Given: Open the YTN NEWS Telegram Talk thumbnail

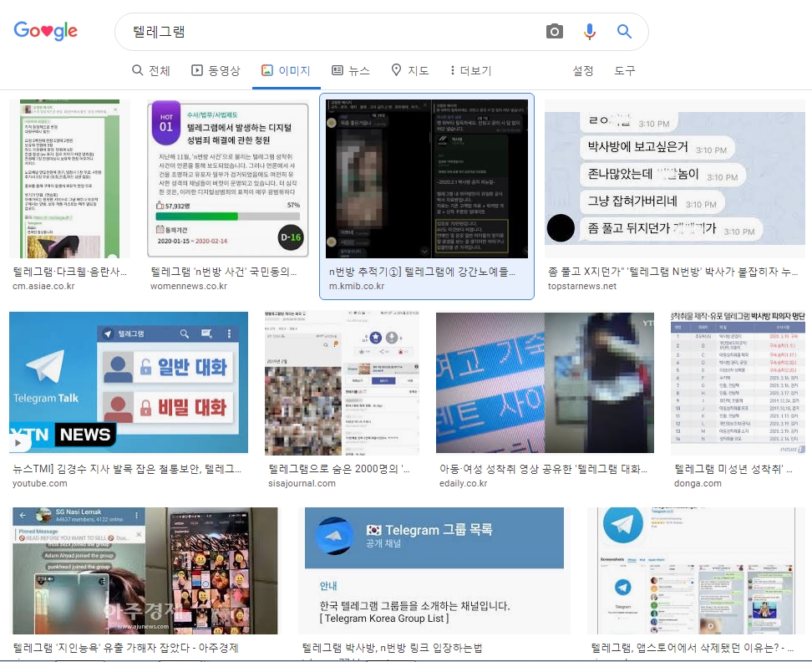Looking at the screenshot, I should coord(129,382).
